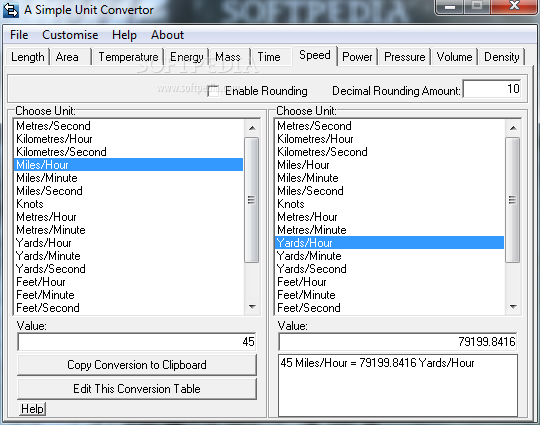Image resolution: width=540 pixels, height=425 pixels.
Task: Select Metres/Second in right unit list
Action: (x=390, y=126)
